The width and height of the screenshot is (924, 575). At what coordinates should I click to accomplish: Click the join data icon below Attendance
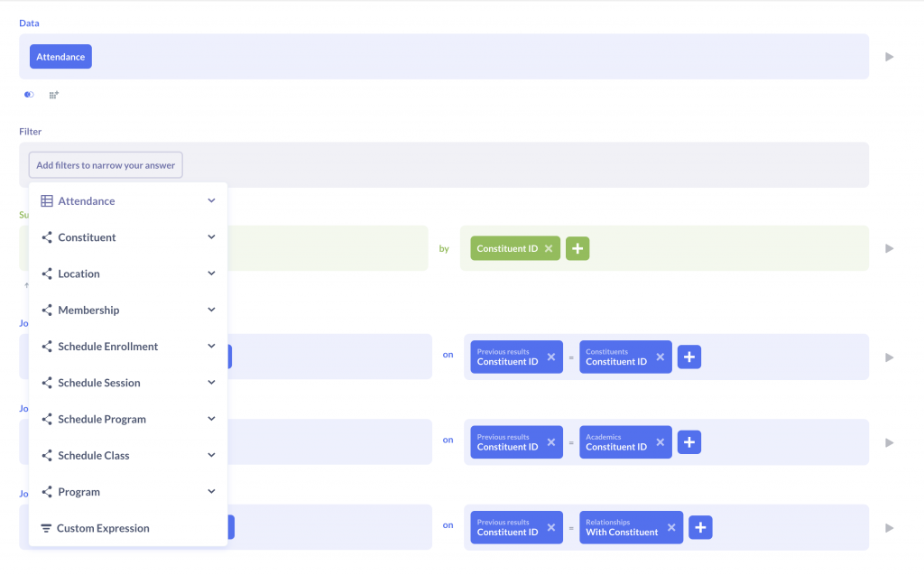(x=29, y=95)
